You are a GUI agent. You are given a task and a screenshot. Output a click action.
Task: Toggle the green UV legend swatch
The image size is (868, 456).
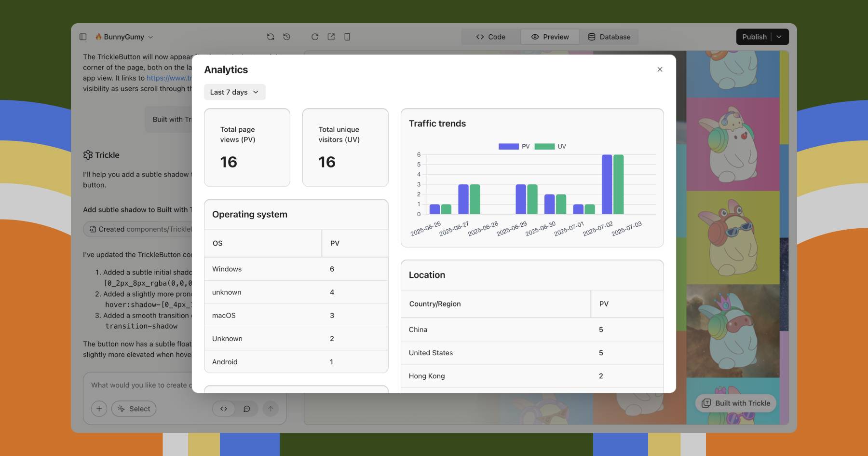(544, 147)
